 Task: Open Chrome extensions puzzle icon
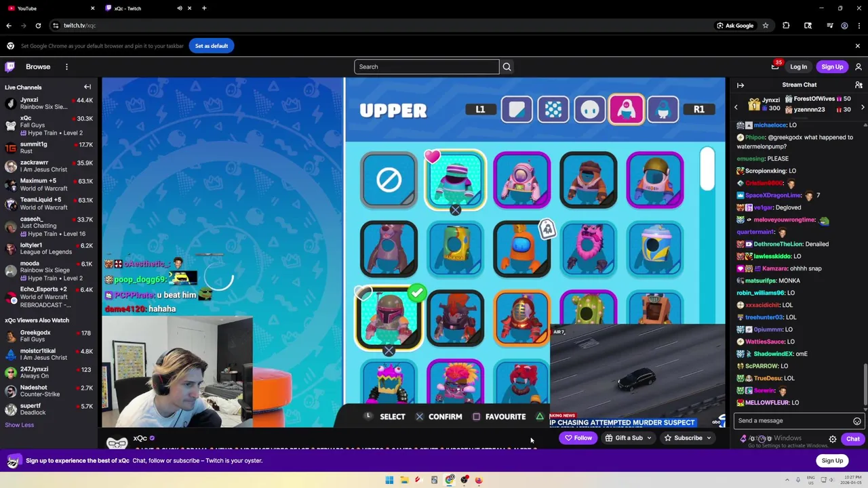point(786,25)
